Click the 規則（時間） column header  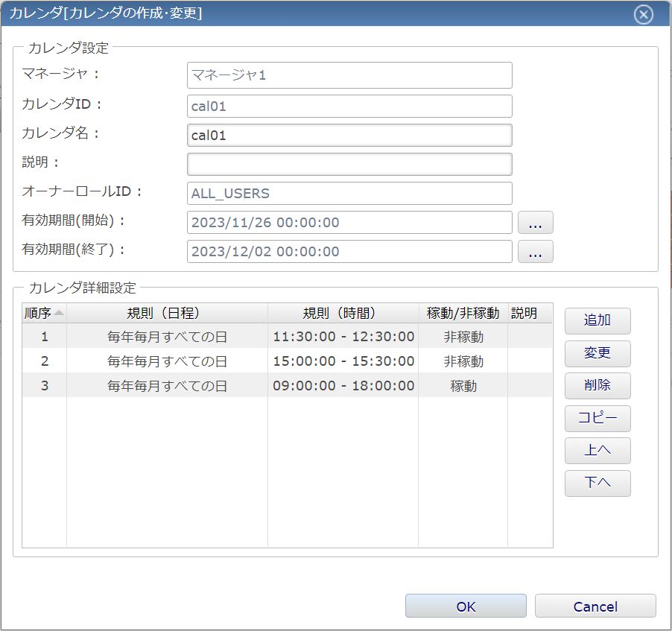(x=343, y=313)
